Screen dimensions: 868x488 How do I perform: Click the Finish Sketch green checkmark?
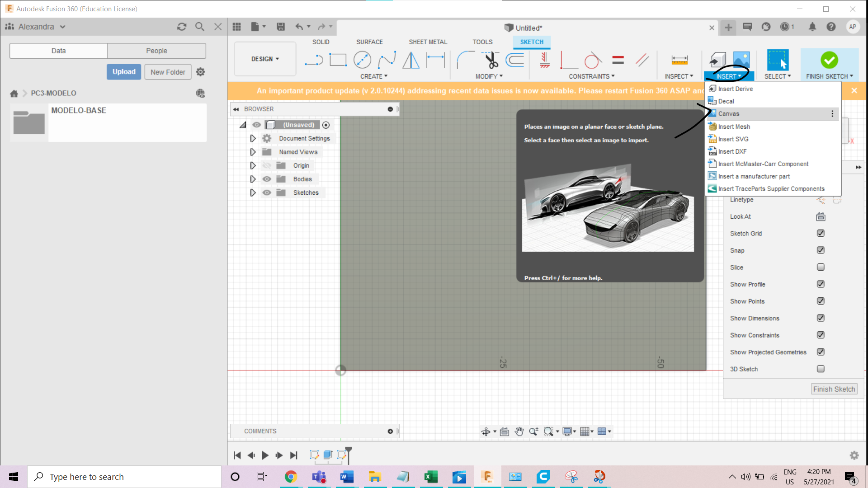[829, 60]
